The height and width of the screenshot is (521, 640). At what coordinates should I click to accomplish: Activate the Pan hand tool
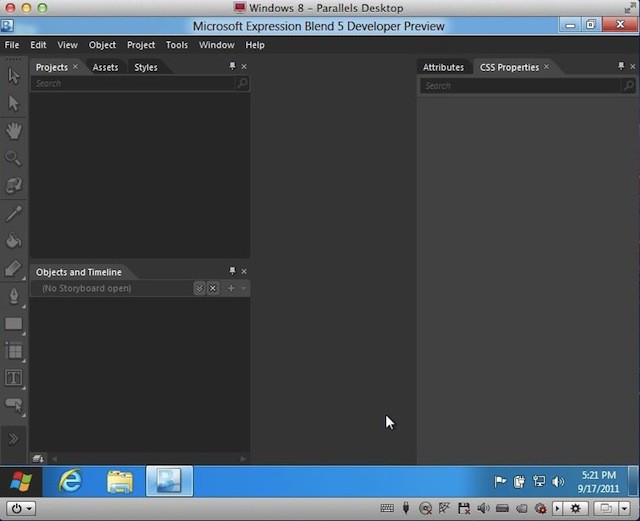14,131
